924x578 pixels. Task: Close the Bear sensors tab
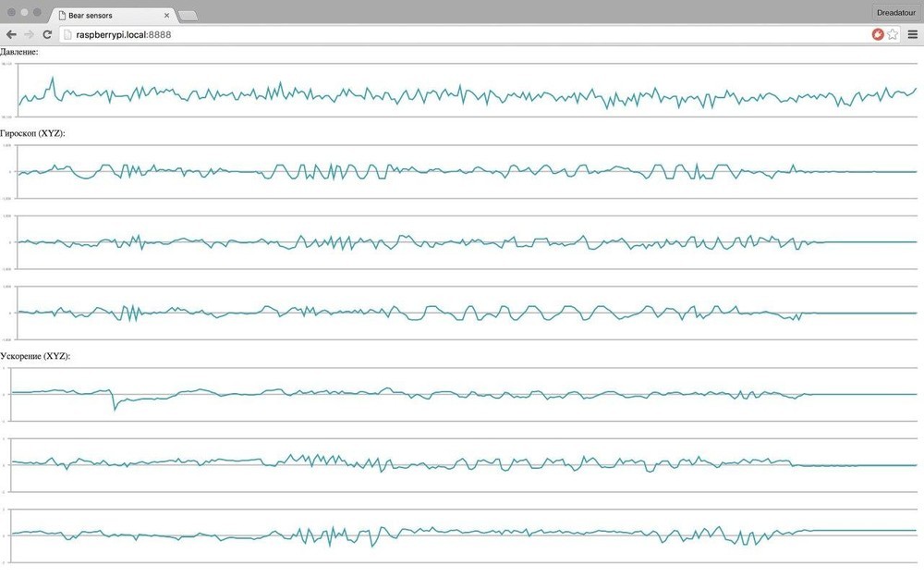click(x=166, y=16)
